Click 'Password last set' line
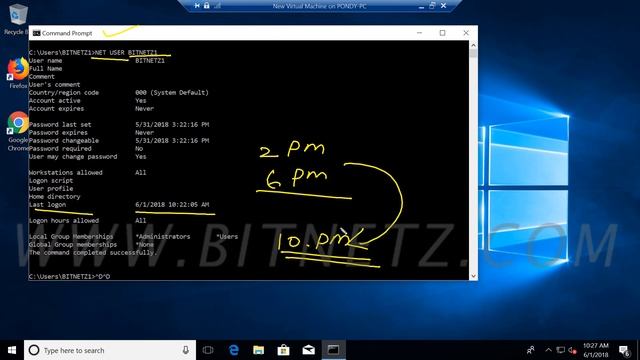This screenshot has height=360, width=640. (x=60, y=124)
